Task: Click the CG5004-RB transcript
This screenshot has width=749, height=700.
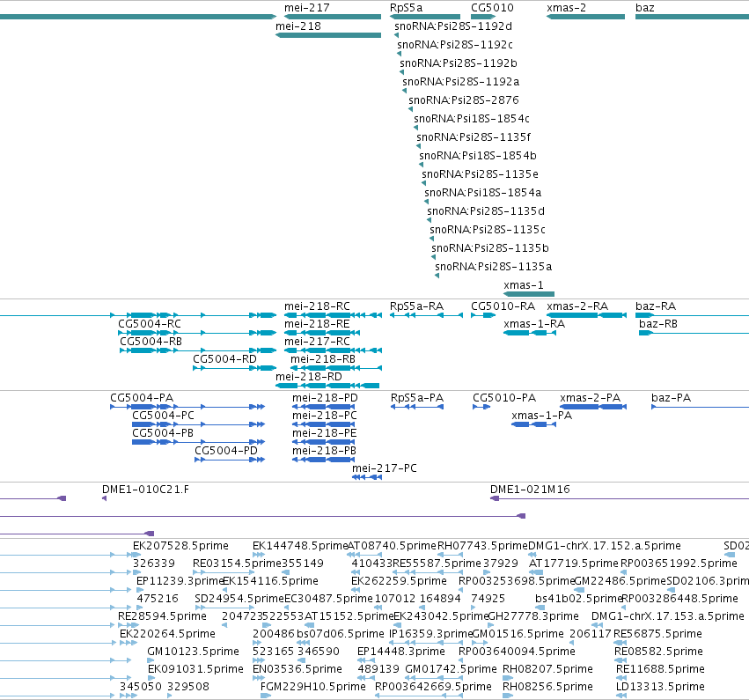Action: pos(198,350)
